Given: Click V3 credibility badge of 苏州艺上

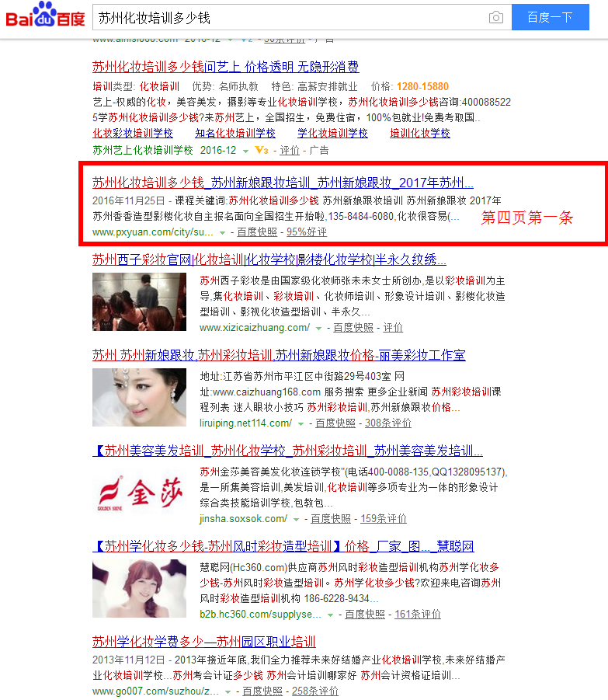Looking at the screenshot, I should (x=262, y=151).
